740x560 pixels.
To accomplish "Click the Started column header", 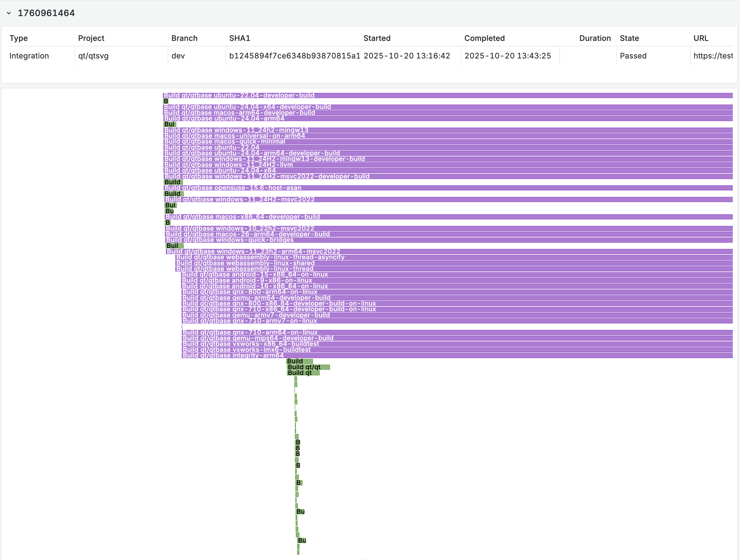I will (x=377, y=38).
